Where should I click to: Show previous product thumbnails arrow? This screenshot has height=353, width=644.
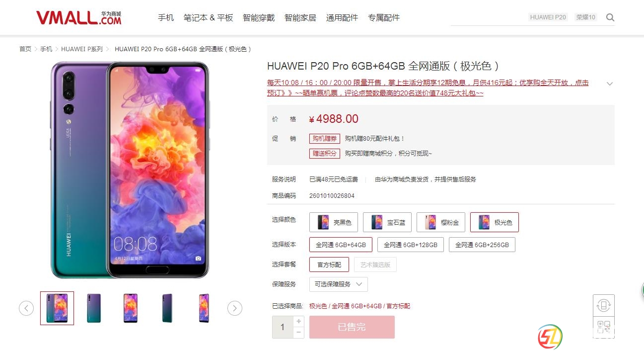pyautogui.click(x=26, y=308)
